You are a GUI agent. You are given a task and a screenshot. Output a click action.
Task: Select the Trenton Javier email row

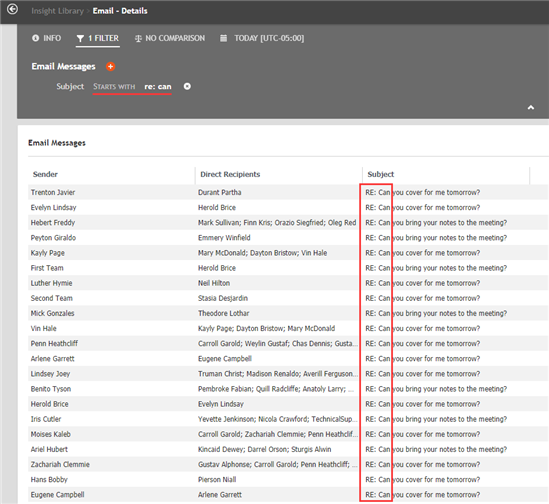[x=288, y=192]
